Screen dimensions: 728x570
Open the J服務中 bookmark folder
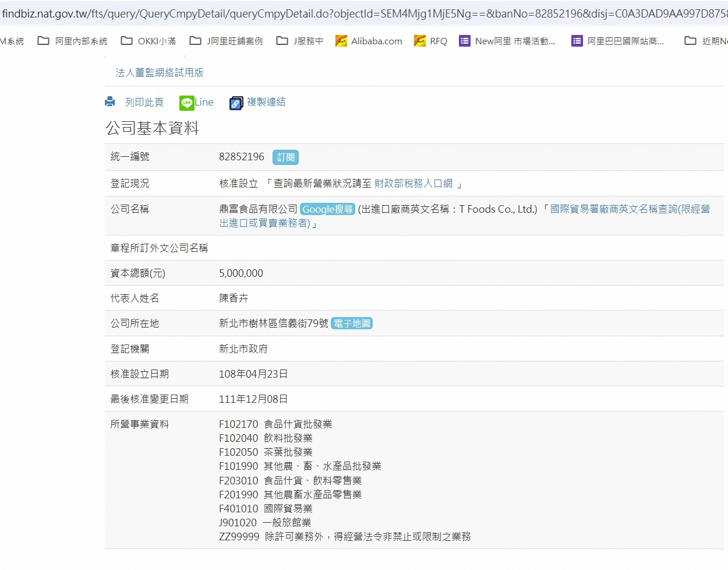300,41
